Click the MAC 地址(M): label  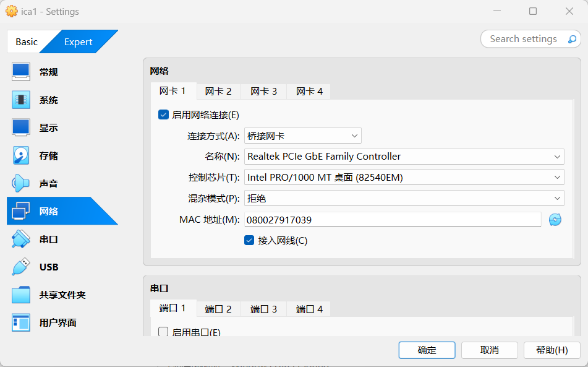209,220
